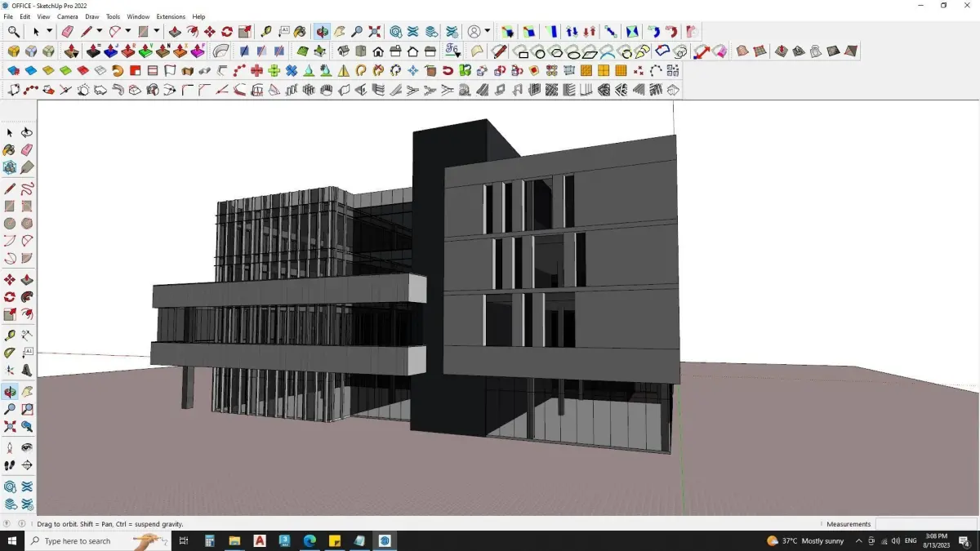Screen dimensions: 980x551
Task: Pick the Tape Measure tool in top toolbar
Action: pos(266,31)
